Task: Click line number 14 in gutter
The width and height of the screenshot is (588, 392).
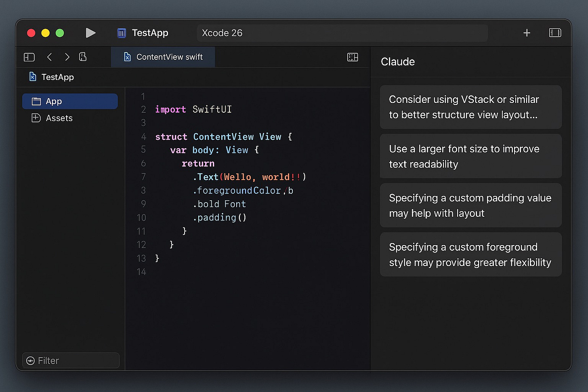Action: [x=141, y=272]
